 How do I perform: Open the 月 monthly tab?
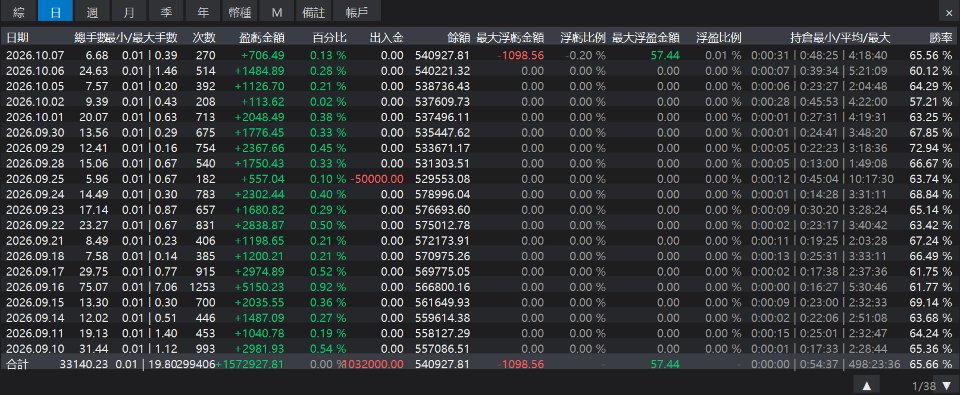pyautogui.click(x=128, y=11)
